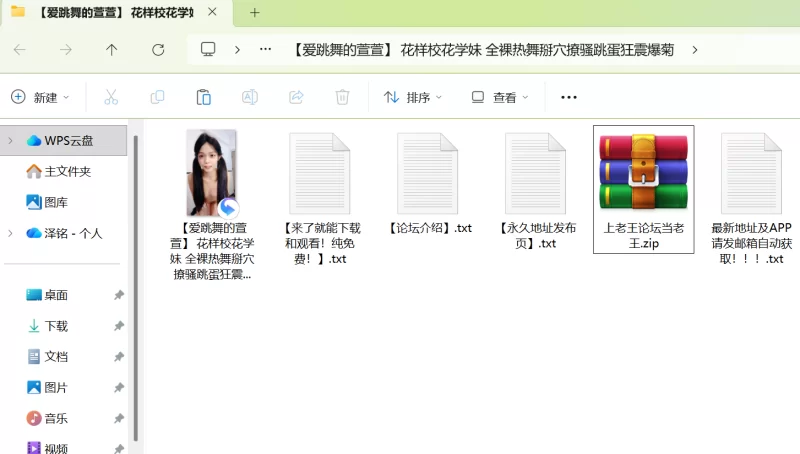Open 主文件夹 in the navigation pane
800x454 pixels.
click(x=59, y=171)
